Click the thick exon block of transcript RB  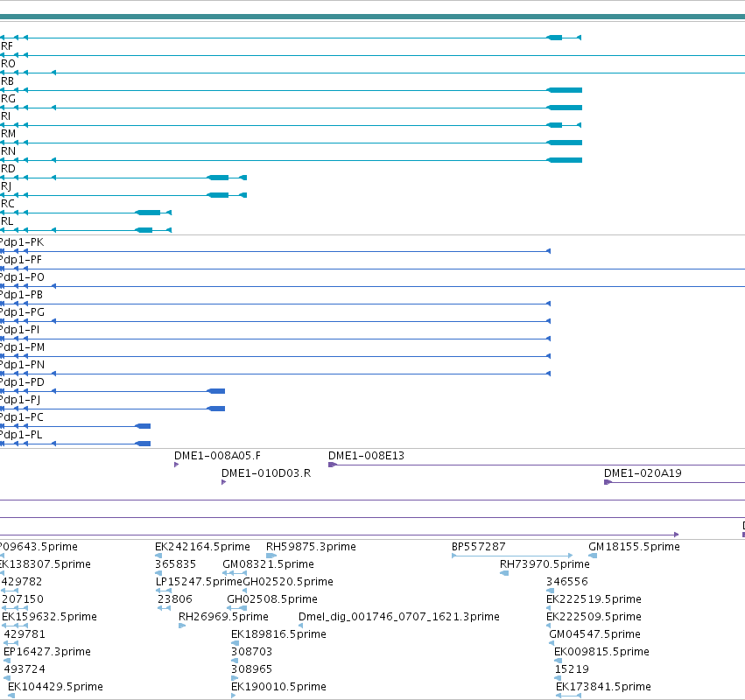pos(565,90)
